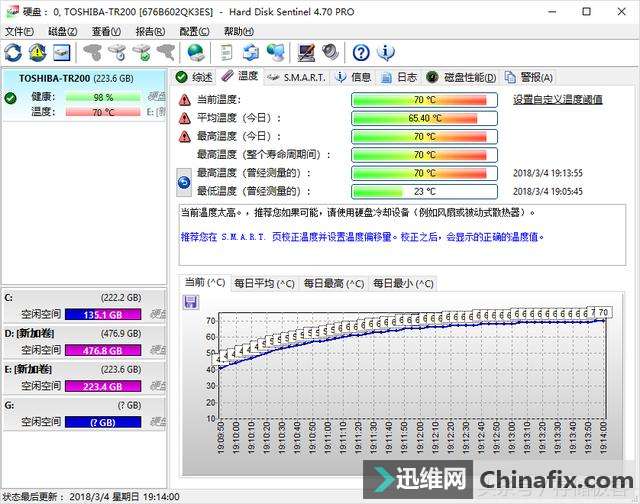Click the save chart floppy disk icon
This screenshot has height=504, width=640.
pyautogui.click(x=191, y=302)
